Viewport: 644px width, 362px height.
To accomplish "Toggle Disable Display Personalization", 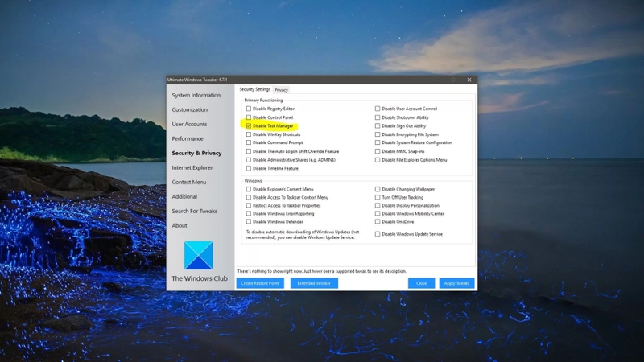I will (x=378, y=205).
